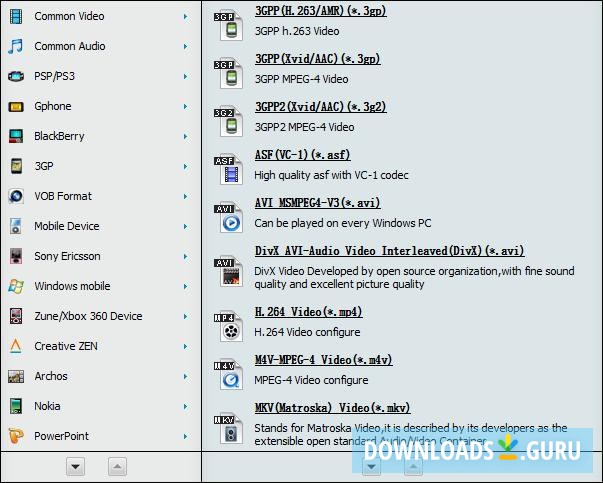
Task: Choose ASF(VC-1)(*.asf) format
Action: 302,155
